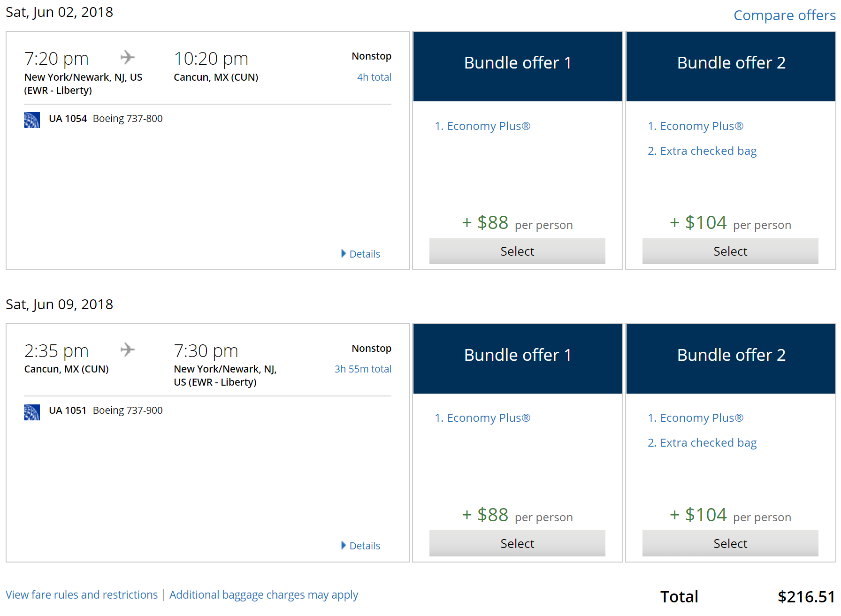
Task: Click United logo next to UA 1054
Action: point(32,120)
